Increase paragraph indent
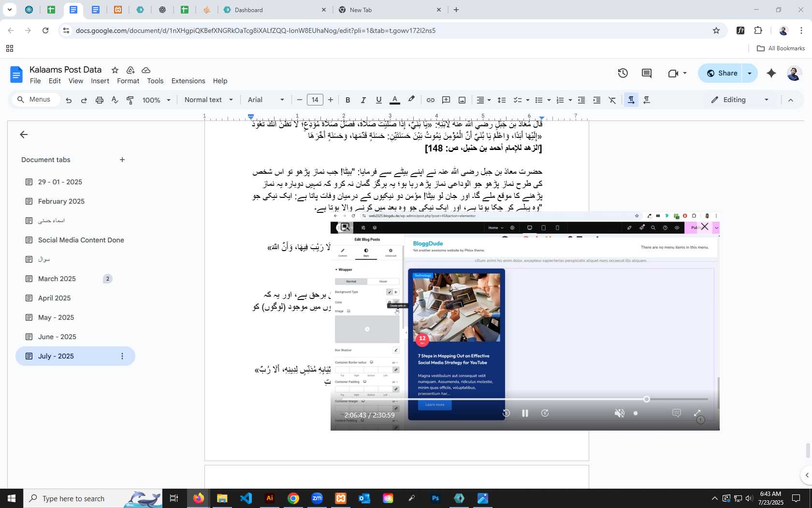 coord(597,100)
